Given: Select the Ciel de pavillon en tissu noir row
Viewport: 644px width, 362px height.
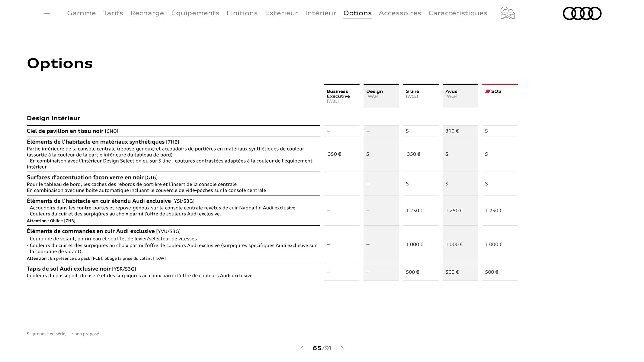Looking at the screenshot, I should (173, 131).
